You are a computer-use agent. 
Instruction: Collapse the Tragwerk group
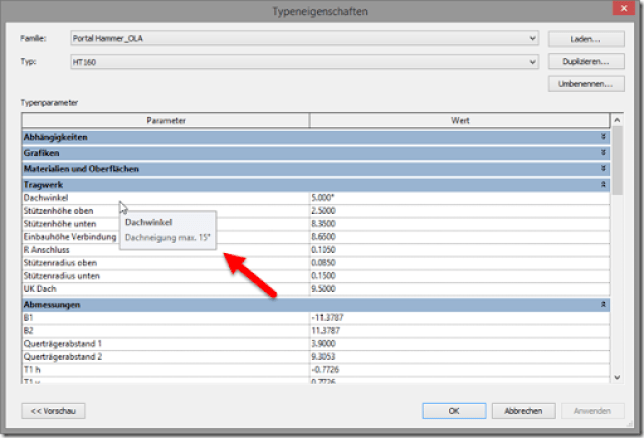(x=603, y=184)
